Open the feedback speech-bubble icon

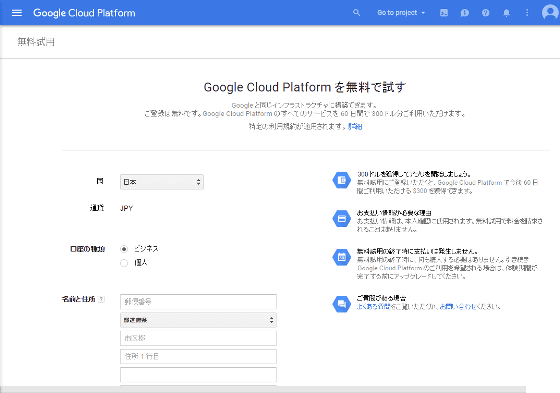465,13
